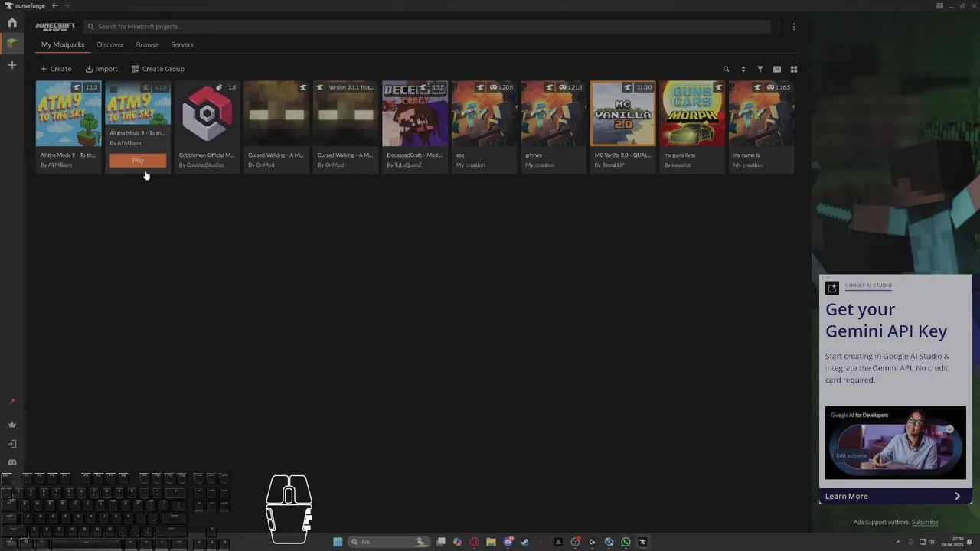Go forward with the title bar arrow

click(x=66, y=6)
